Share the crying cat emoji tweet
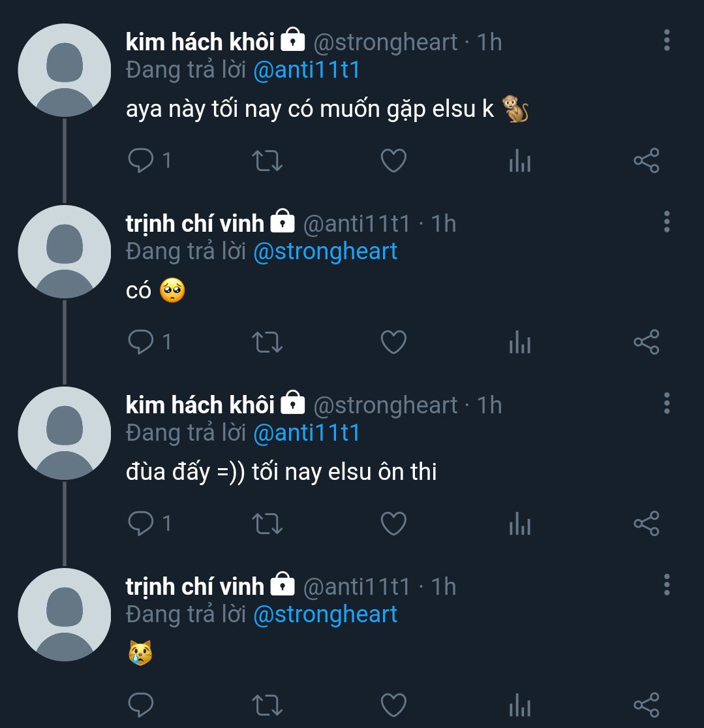The height and width of the screenshot is (728, 704). coord(647,705)
